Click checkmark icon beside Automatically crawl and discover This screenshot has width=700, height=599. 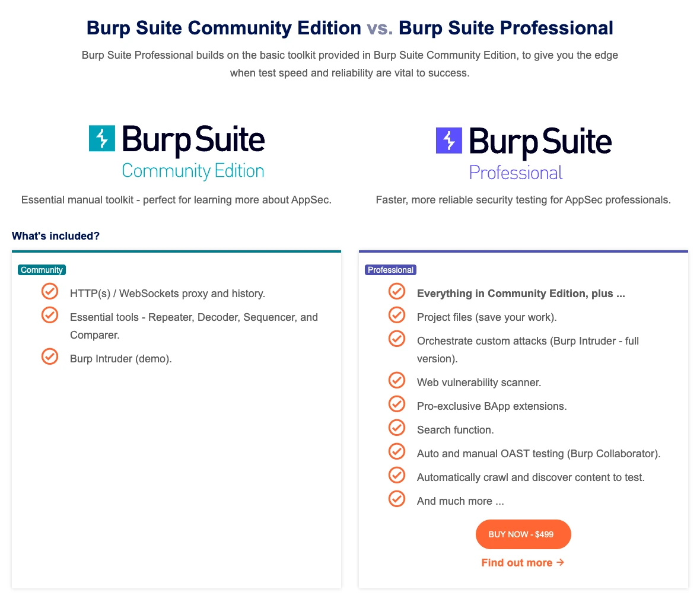tap(397, 475)
